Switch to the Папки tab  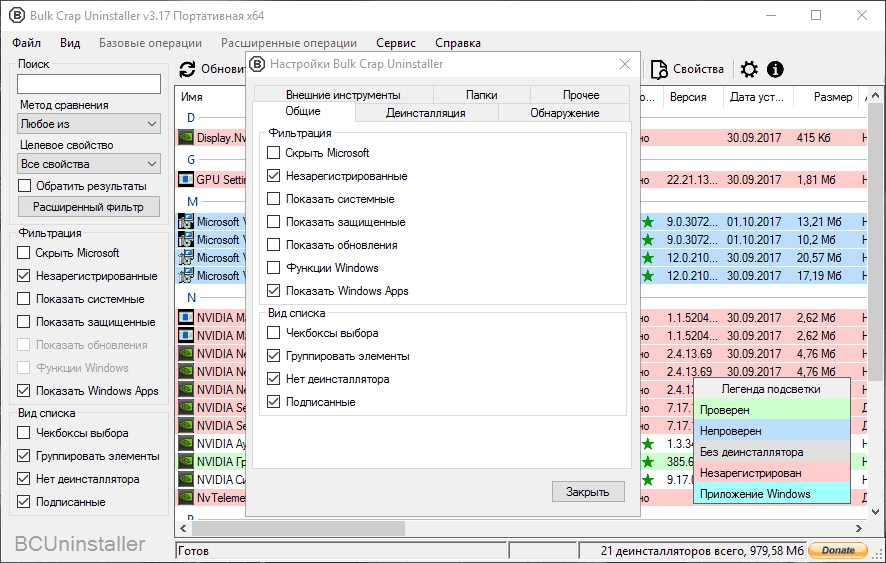[x=481, y=94]
